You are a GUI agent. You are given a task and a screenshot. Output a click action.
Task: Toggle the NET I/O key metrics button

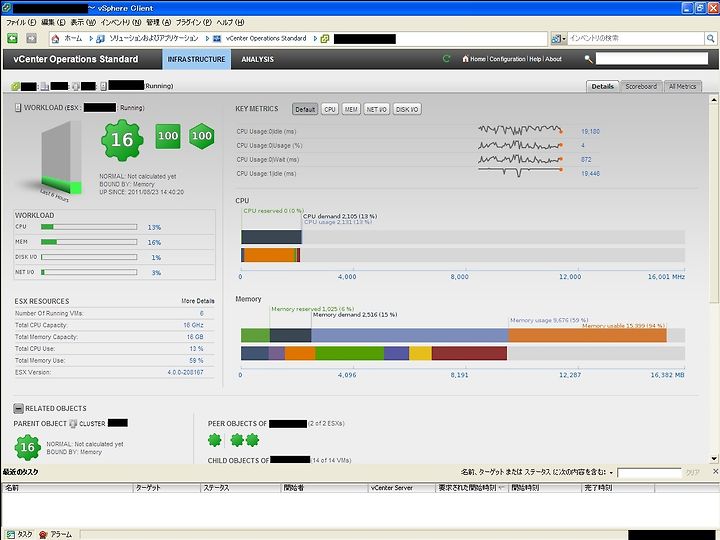377,109
